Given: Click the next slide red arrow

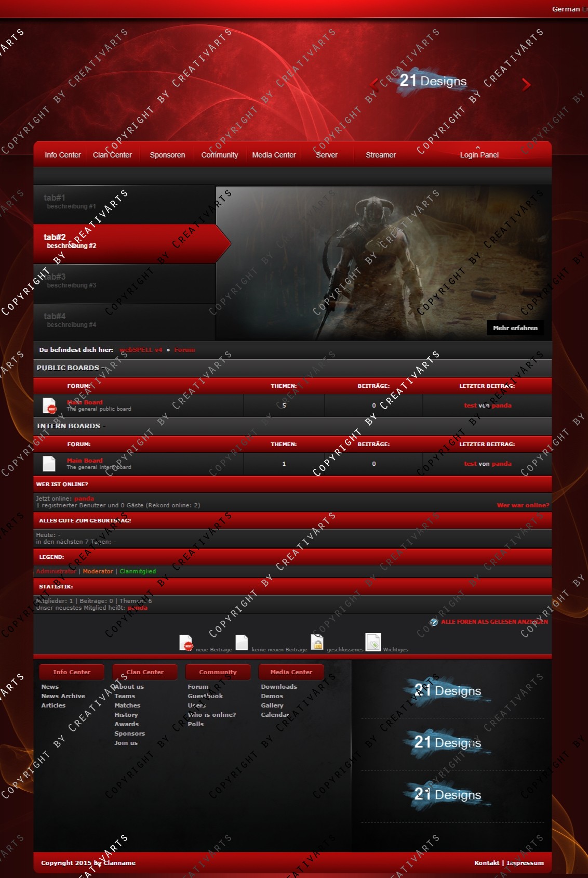Looking at the screenshot, I should coord(526,84).
